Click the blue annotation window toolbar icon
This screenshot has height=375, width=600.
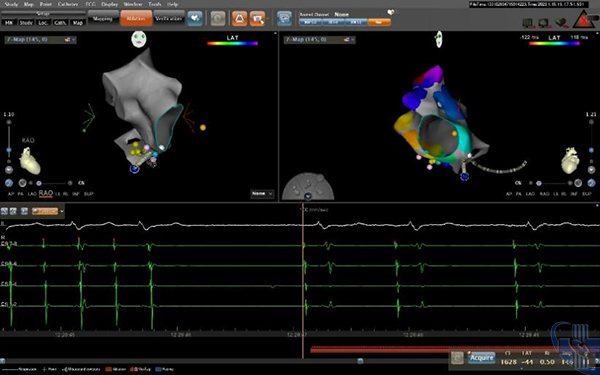pos(284,19)
